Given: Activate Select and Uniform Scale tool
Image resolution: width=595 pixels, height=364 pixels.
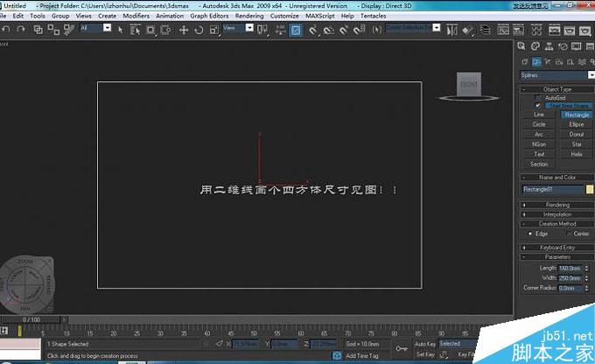Looking at the screenshot, I should (x=214, y=30).
